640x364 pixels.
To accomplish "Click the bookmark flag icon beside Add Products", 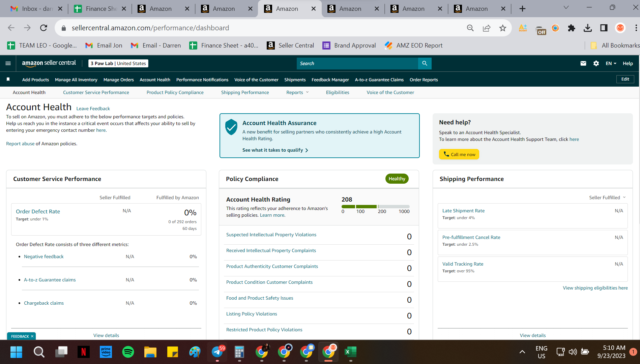I will point(8,80).
